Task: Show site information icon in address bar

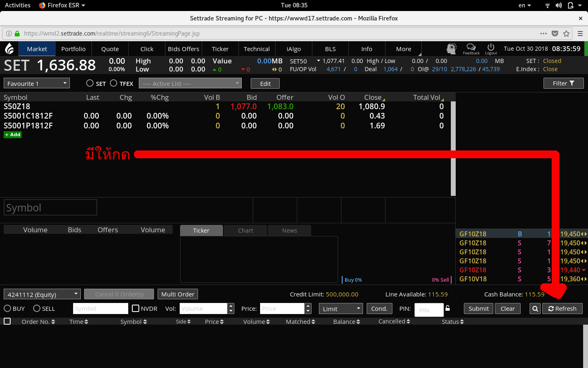Action: pyautogui.click(x=8, y=34)
